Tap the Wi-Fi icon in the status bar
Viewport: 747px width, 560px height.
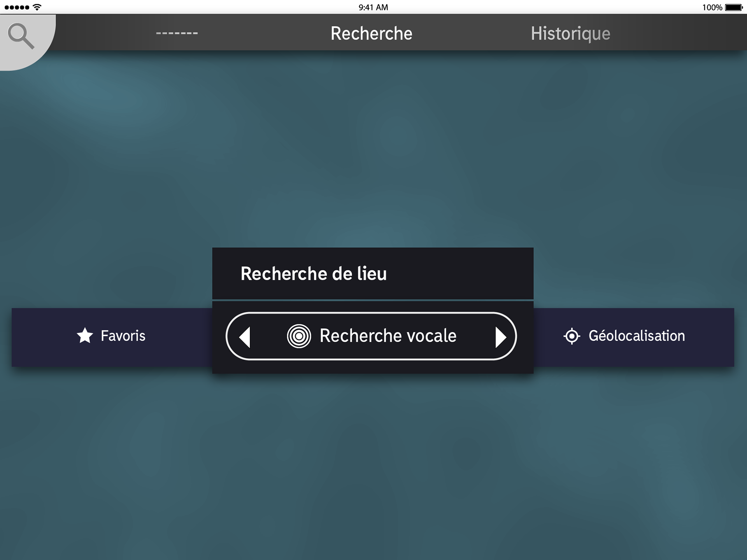point(37,7)
